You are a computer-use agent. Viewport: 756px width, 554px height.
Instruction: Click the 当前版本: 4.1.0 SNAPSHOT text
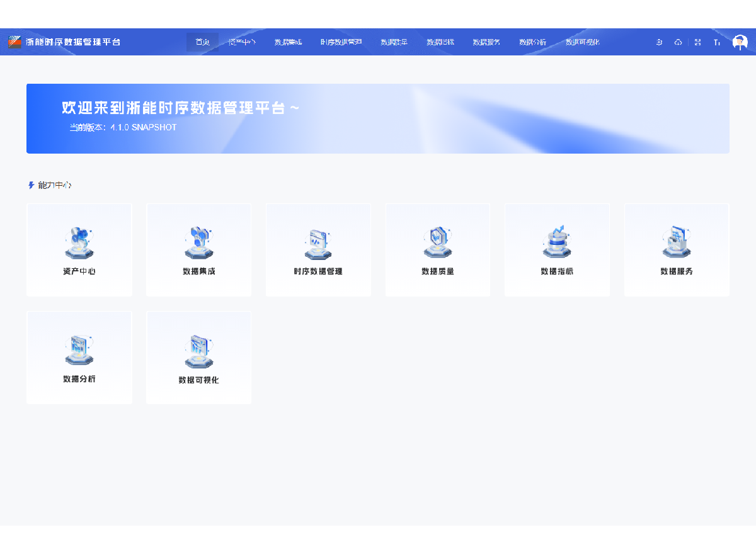pos(123,127)
